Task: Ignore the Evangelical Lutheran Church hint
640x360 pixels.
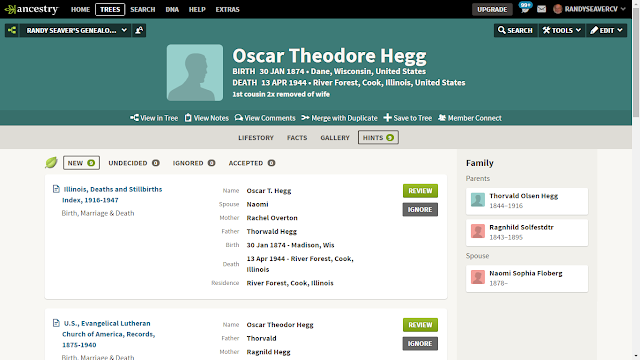Action: (x=420, y=343)
